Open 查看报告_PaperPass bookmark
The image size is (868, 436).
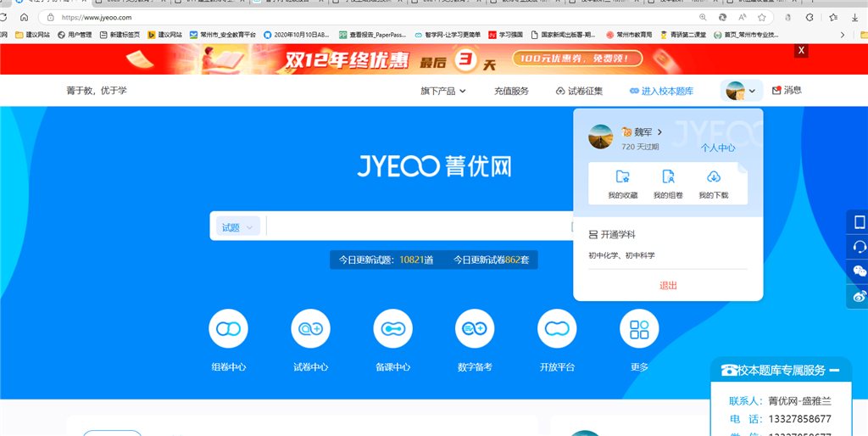pos(372,34)
